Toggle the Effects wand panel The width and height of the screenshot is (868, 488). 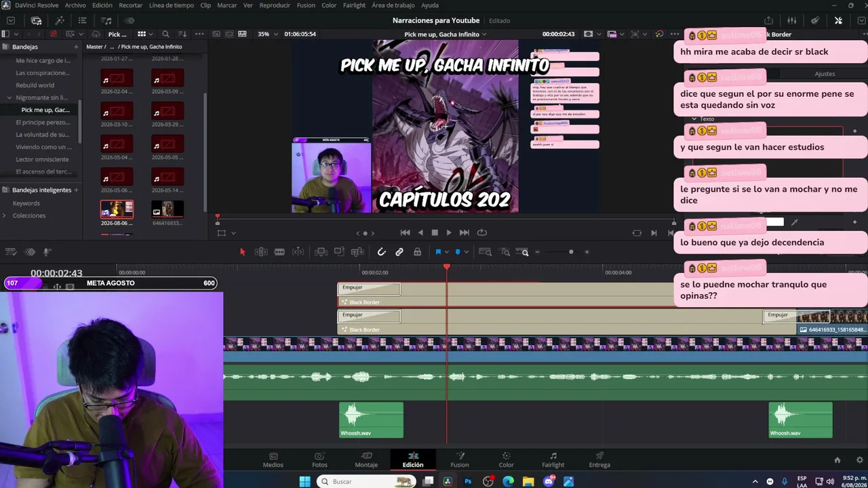coord(59,20)
